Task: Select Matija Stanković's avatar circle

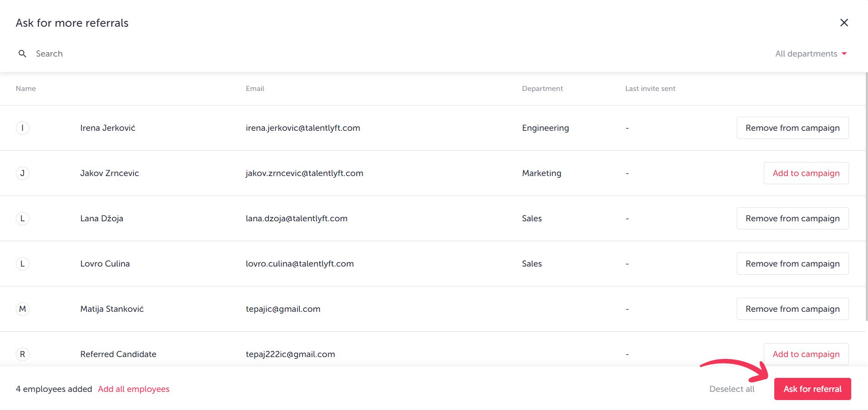Action: 23,309
